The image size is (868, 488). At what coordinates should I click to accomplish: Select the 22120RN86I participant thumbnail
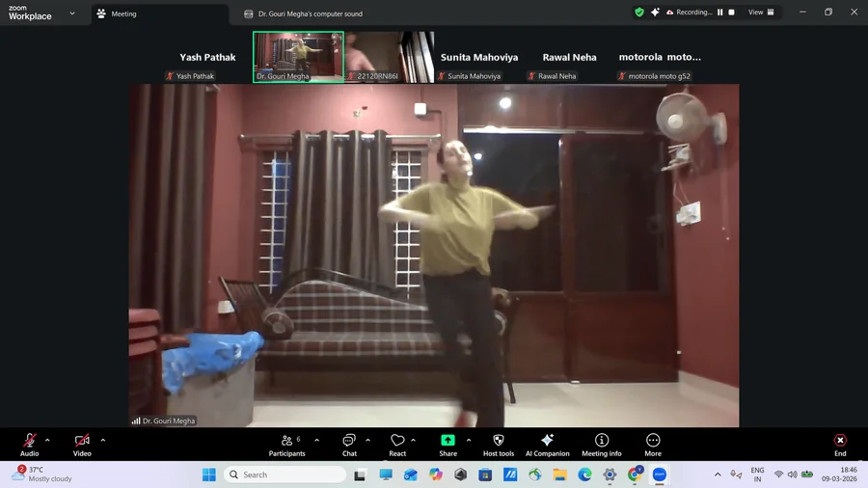[x=390, y=57]
